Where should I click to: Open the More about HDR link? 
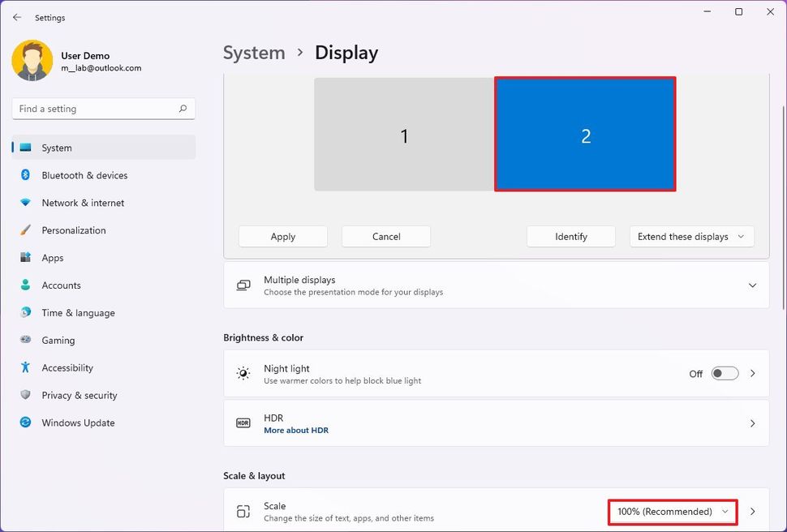click(295, 430)
